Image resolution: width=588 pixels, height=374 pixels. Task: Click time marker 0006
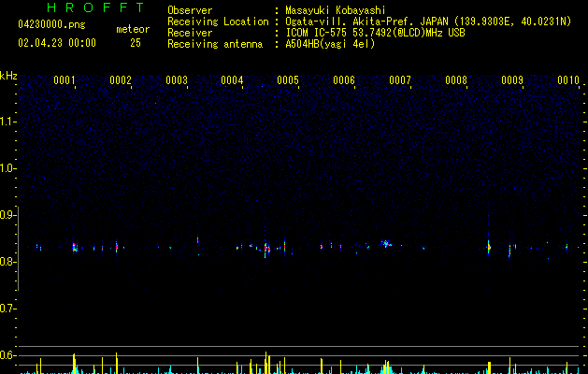pyautogui.click(x=344, y=80)
